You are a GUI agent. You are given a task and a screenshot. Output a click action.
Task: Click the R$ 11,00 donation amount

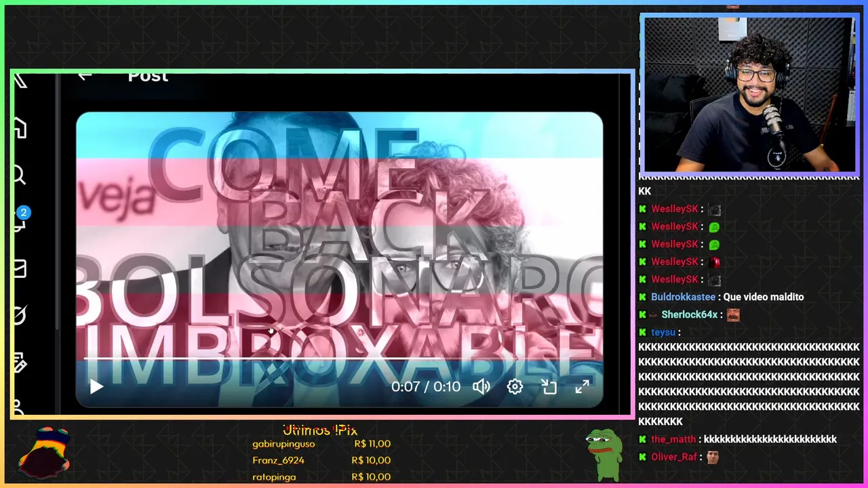point(372,444)
